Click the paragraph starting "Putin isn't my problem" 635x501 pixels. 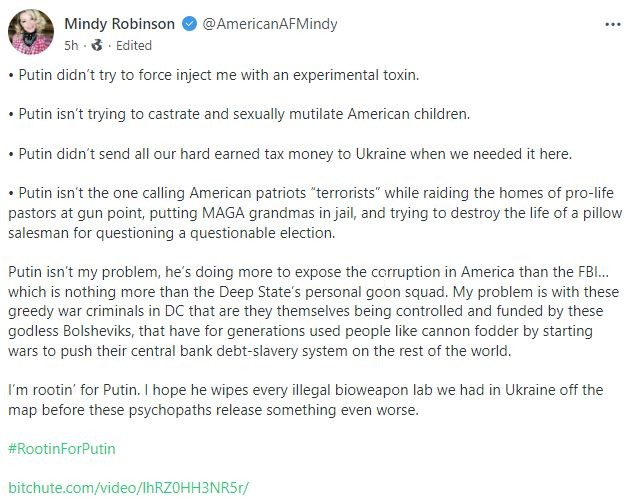click(314, 311)
